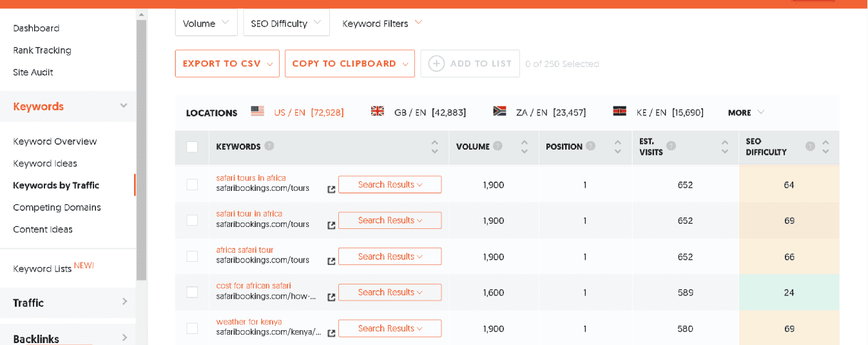
Task: Open external link icon for safari tour in africa
Action: (331, 226)
